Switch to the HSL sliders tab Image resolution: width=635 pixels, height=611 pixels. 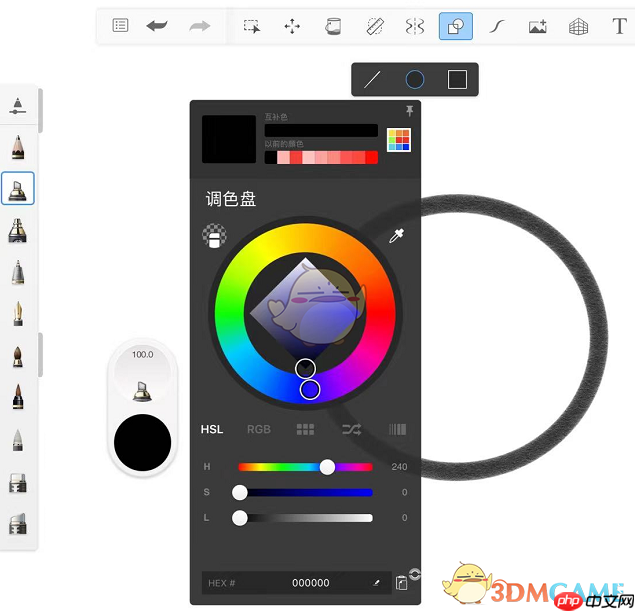[x=212, y=429]
